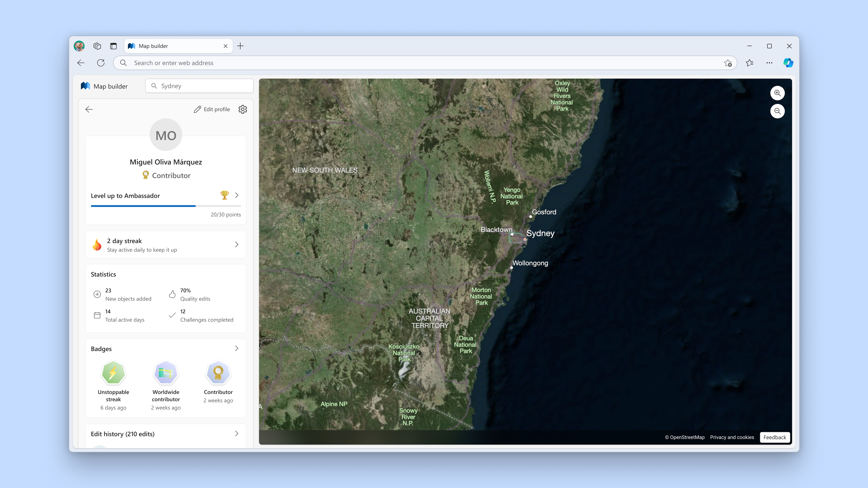
Task: Click the Challenges completed checkmark icon
Action: [x=172, y=316]
